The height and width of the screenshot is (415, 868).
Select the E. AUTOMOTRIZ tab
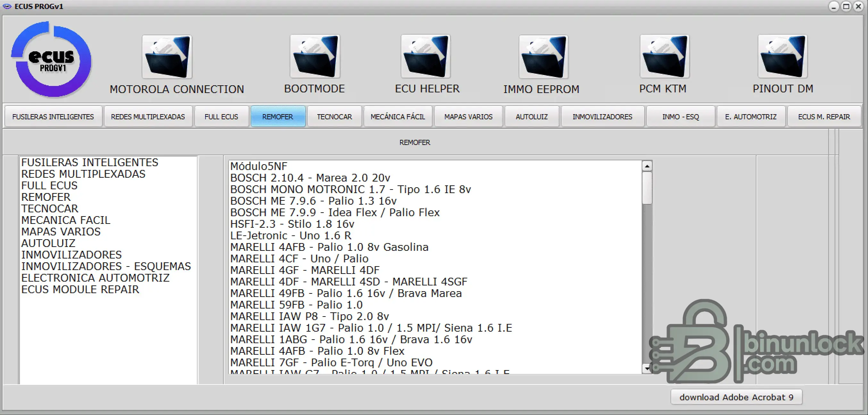click(751, 117)
